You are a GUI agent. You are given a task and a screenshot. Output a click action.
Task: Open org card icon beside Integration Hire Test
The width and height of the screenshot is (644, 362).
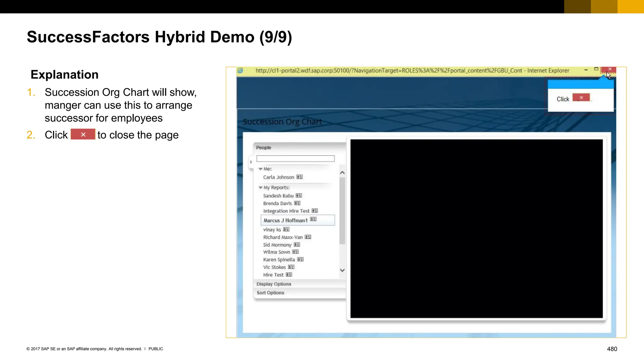coord(315,211)
